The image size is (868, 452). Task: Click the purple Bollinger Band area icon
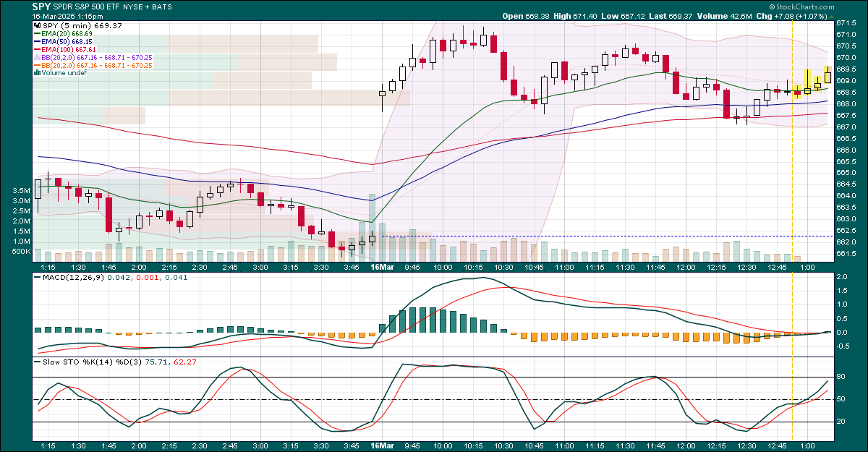click(38, 57)
